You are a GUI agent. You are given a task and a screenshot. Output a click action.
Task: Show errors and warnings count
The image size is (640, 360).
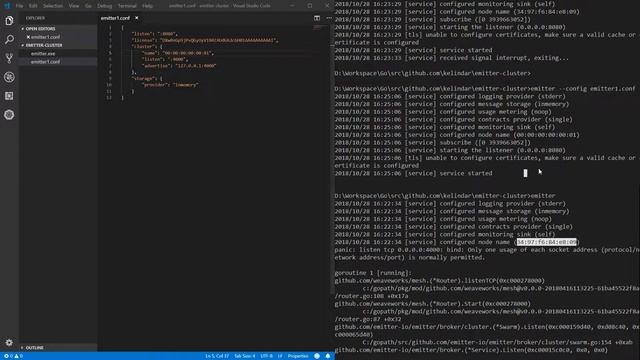click(13, 356)
